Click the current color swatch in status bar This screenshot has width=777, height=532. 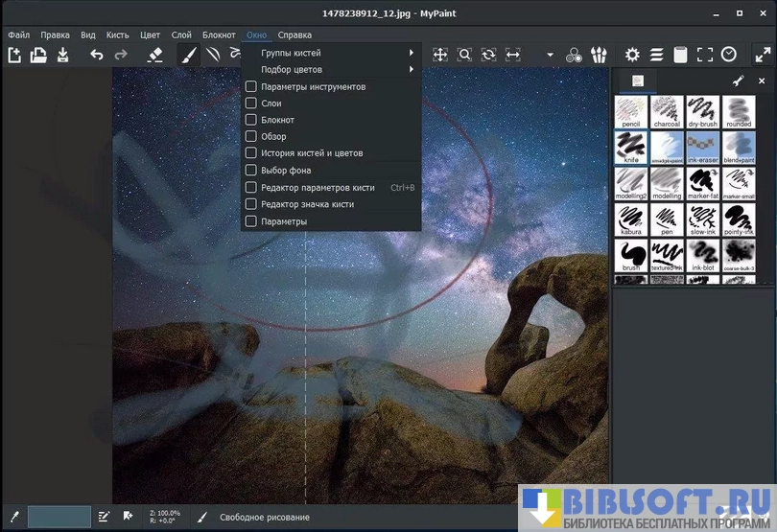tap(59, 517)
